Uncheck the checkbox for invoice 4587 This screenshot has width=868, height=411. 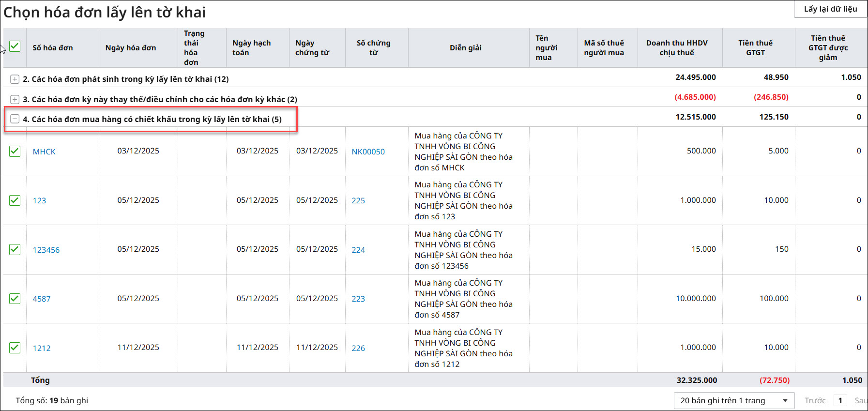[15, 298]
